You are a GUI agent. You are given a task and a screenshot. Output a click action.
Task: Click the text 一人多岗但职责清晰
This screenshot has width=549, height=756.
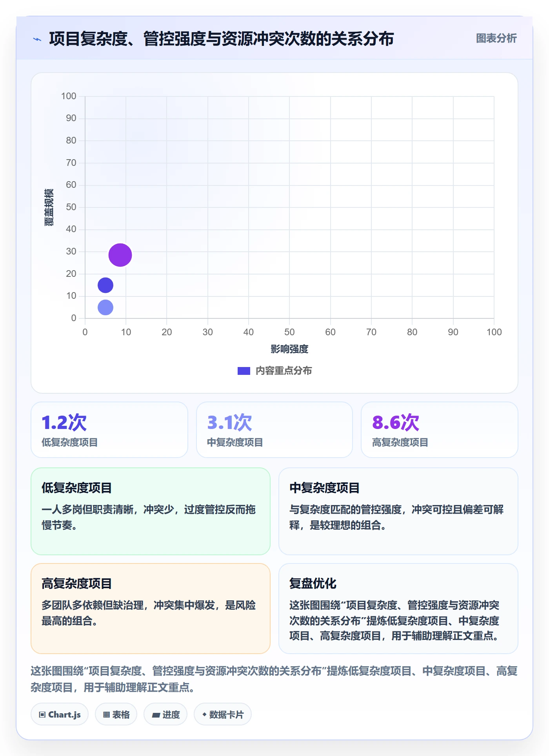(x=87, y=509)
